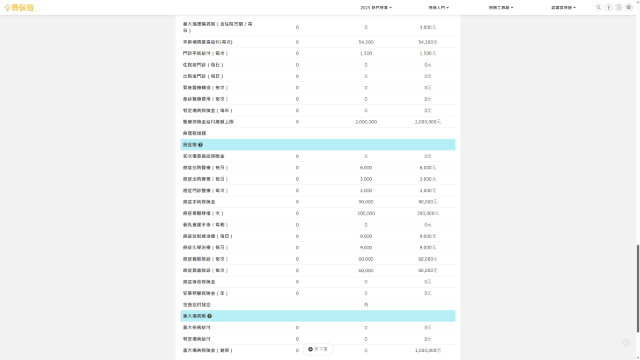Select the row showing 300,000 in cancer section
The width and height of the screenshot is (640, 360).
tap(318, 213)
